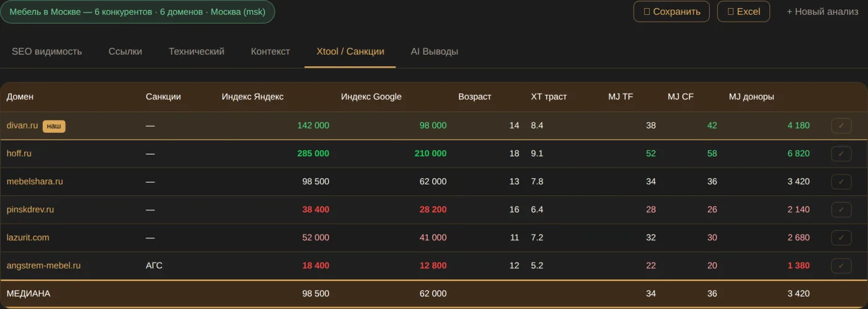Open the divan.ru domain link

[22, 125]
